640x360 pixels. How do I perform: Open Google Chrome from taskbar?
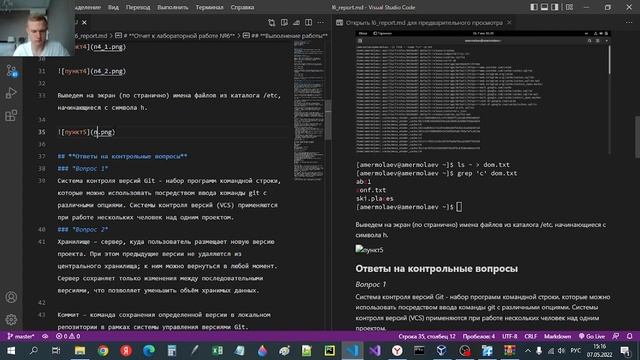tap(103, 351)
